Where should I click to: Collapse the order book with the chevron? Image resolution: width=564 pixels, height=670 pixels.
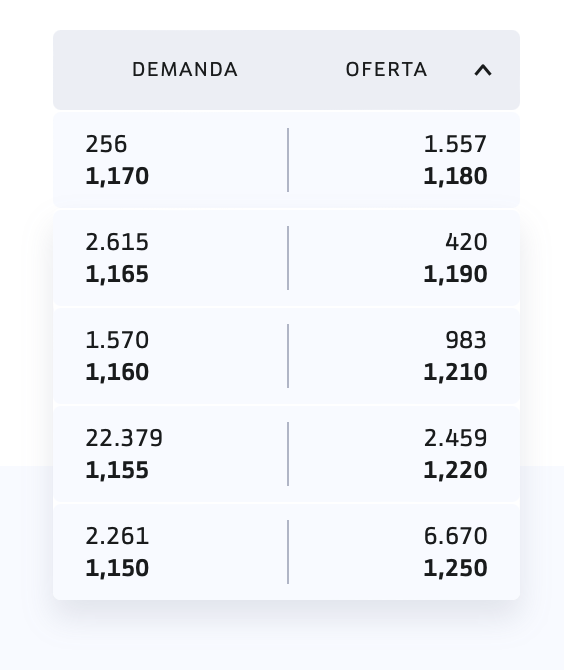[483, 70]
